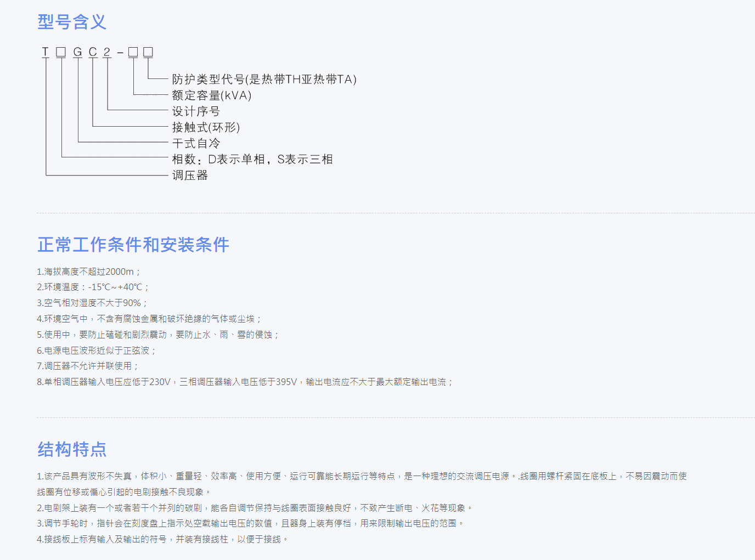Click the line 海拔高度不超过2000m
The height and width of the screenshot is (560, 755).
tap(89, 271)
